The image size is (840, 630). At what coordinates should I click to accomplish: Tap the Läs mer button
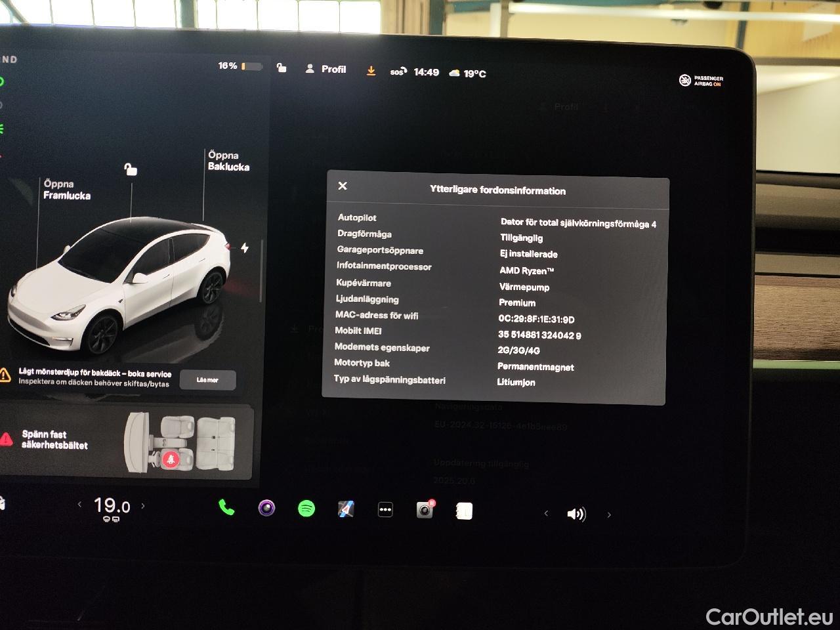point(207,380)
